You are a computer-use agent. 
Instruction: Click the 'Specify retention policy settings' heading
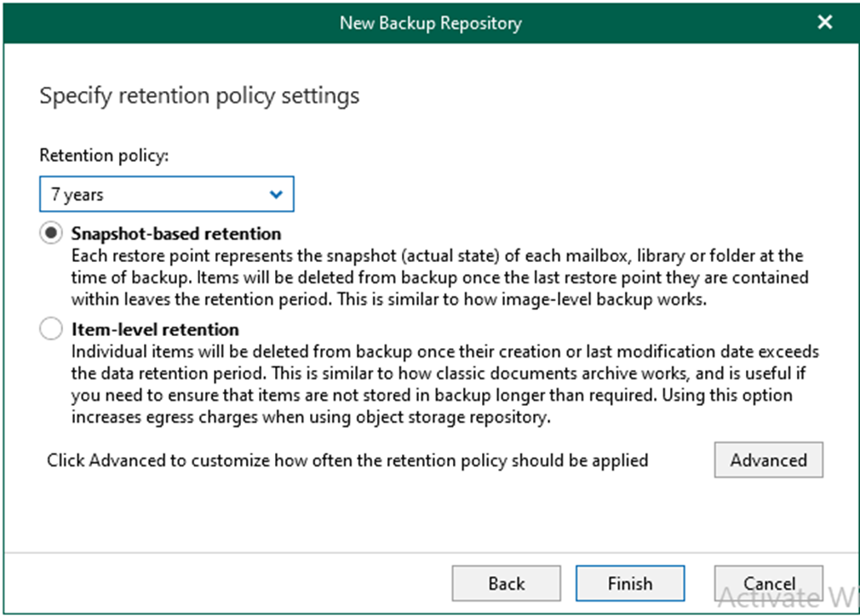point(199,95)
